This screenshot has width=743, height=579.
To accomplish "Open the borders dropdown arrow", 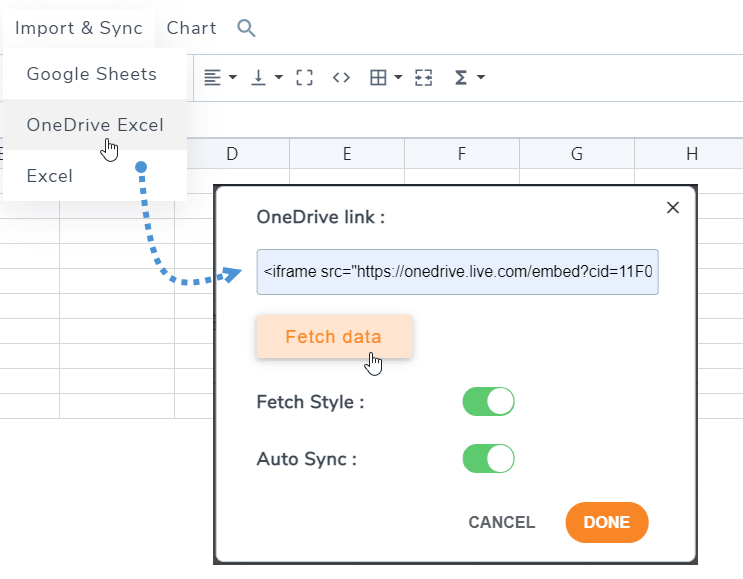I will click(398, 78).
